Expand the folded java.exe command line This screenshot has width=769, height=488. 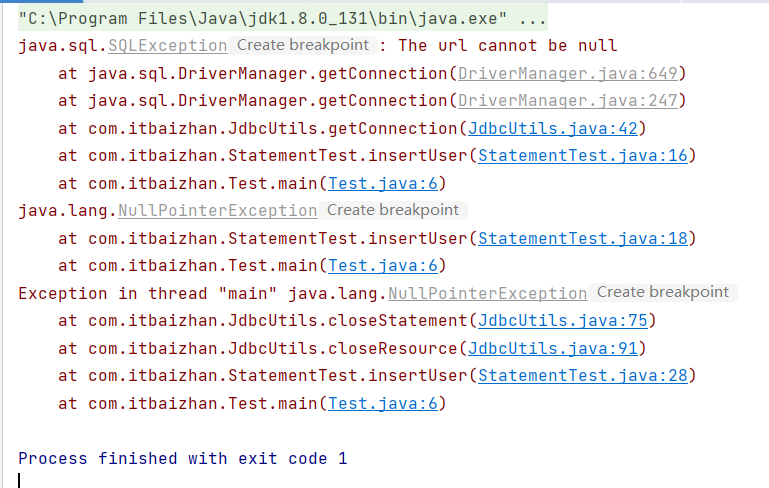coord(532,19)
